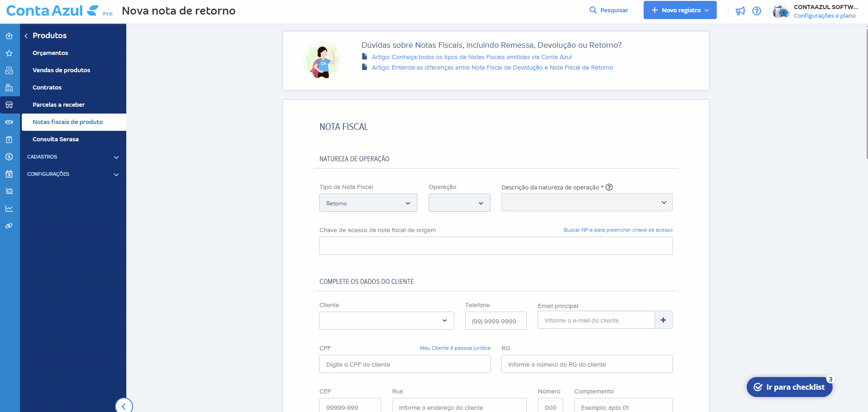Click the Buscar NF-e para preencher chave link
This screenshot has height=412, width=868.
pos(618,230)
